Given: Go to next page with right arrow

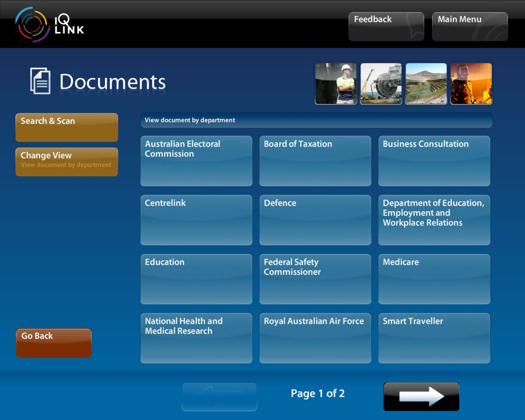Looking at the screenshot, I should pos(421,396).
